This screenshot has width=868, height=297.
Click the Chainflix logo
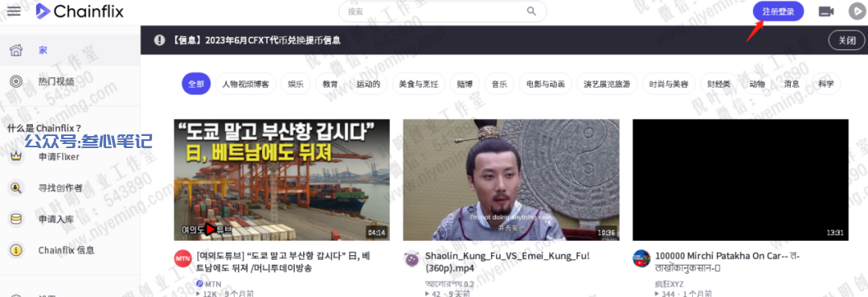tap(80, 11)
